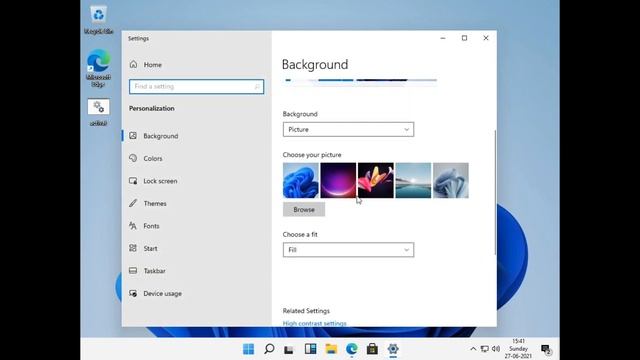Image resolution: width=640 pixels, height=360 pixels.
Task: Open Start personalization settings
Action: [150, 248]
